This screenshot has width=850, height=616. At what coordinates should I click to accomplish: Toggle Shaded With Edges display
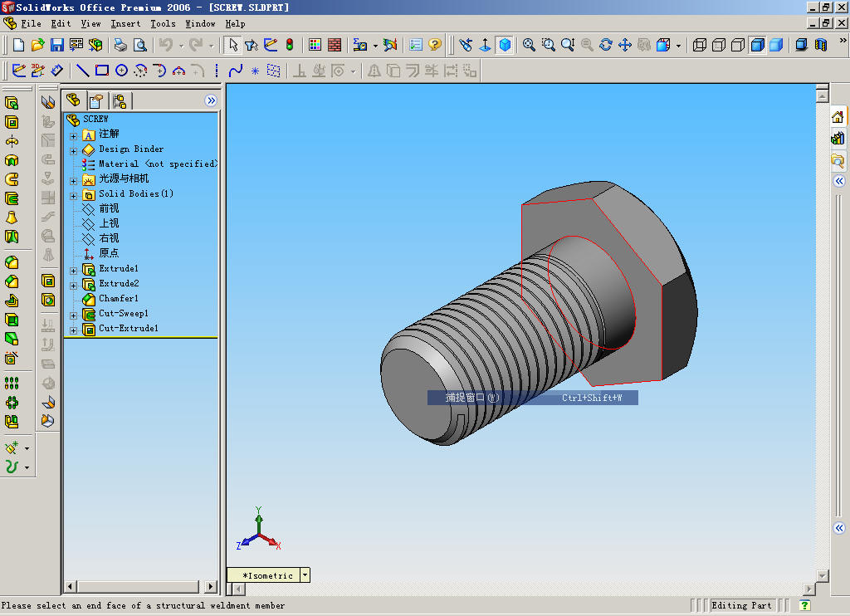point(757,45)
